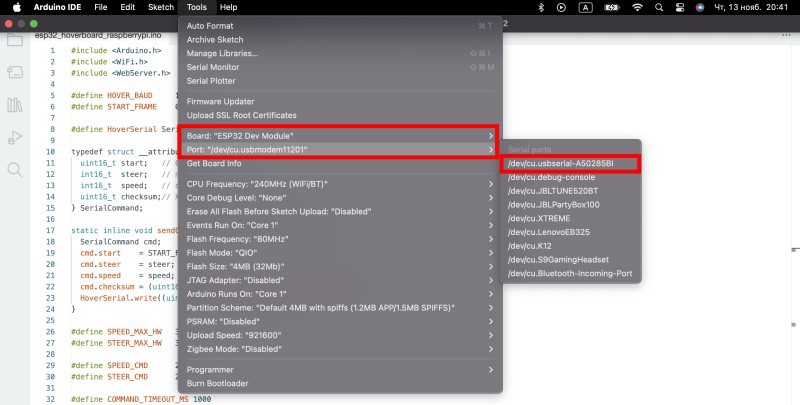Open the Boards Manager sidebar icon
Image resolution: width=800 pixels, height=405 pixels.
click(15, 72)
